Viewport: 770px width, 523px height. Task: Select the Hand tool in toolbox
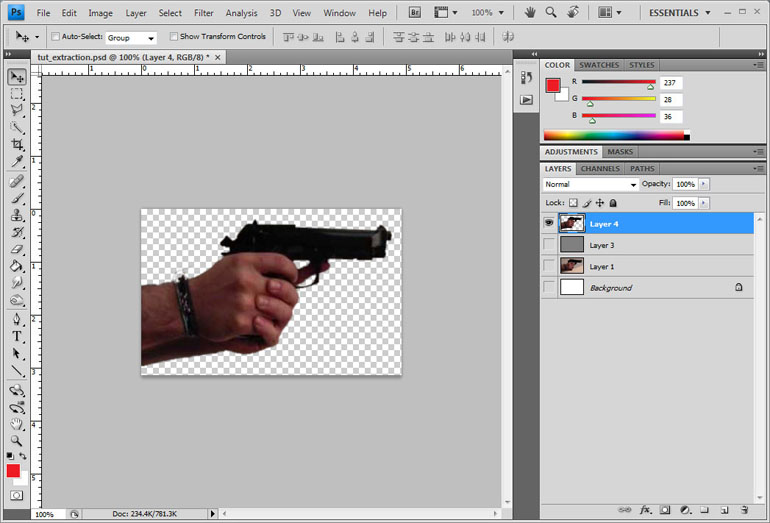tap(17, 424)
